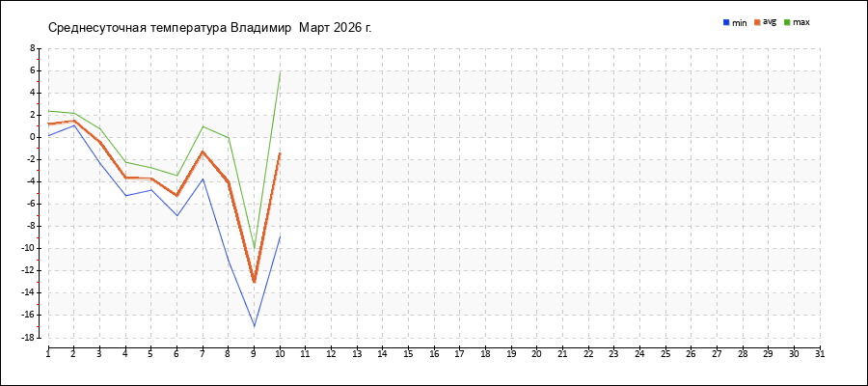Select the 'max' legend label
This screenshot has height=386, width=868.
point(801,22)
